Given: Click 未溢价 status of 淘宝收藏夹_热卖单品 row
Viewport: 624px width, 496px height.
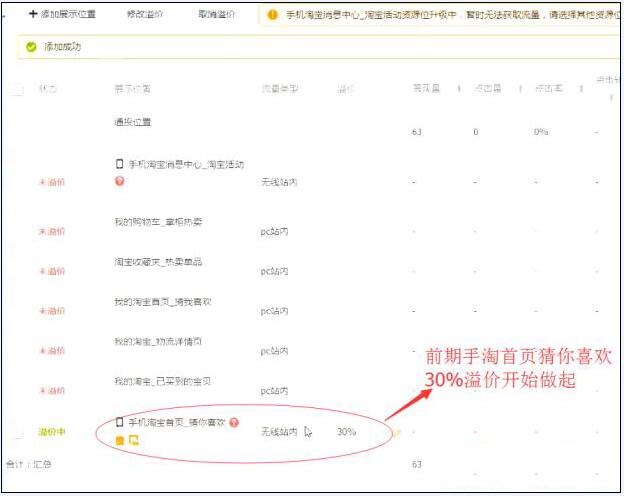Looking at the screenshot, I should tap(52, 271).
